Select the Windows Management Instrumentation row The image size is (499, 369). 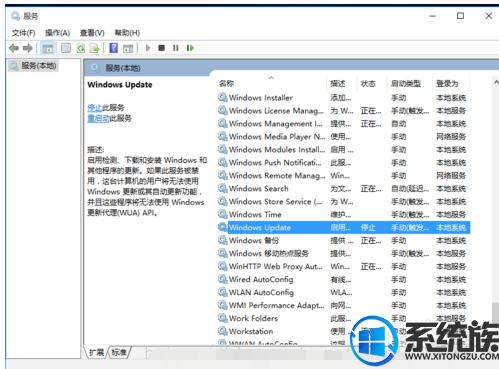pyautogui.click(x=343, y=124)
